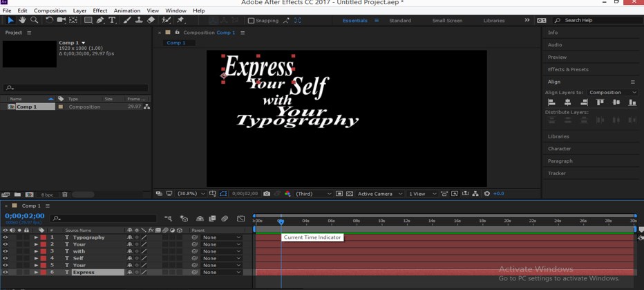Viewport: 644px width, 290px height.
Task: Open the resolution (Third) dropdown
Action: [314, 194]
